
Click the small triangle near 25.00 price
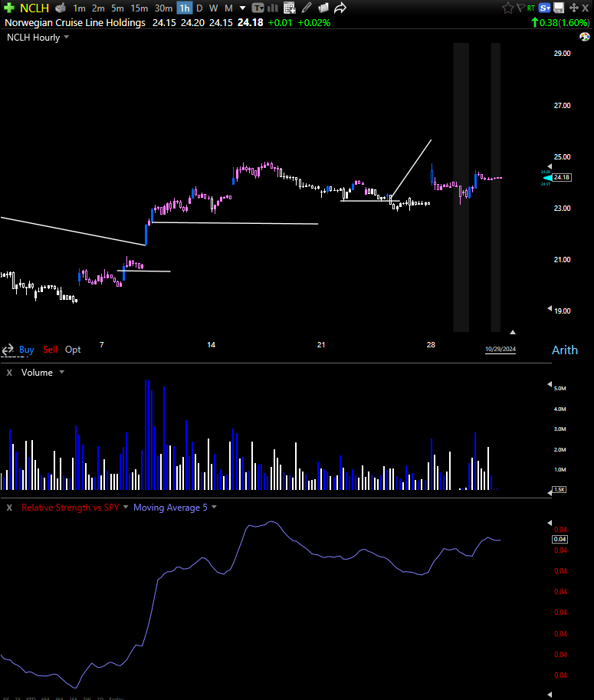pyautogui.click(x=550, y=166)
